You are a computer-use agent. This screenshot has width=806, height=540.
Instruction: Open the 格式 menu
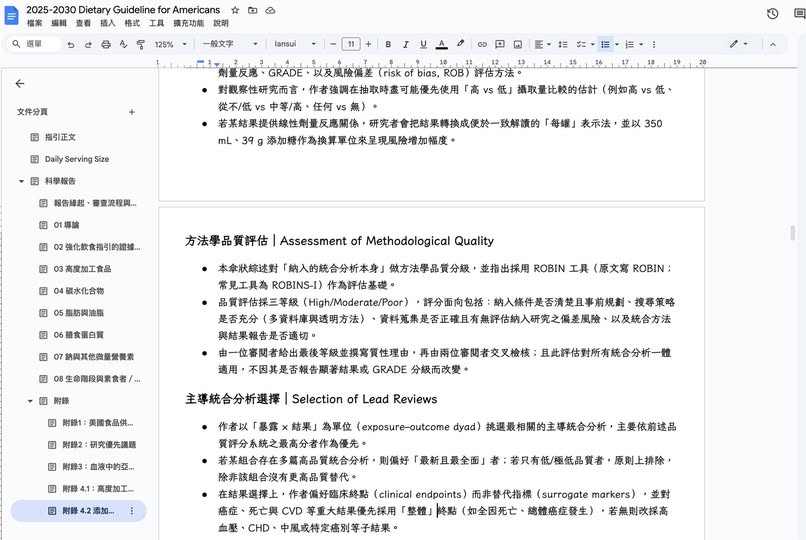(x=132, y=23)
